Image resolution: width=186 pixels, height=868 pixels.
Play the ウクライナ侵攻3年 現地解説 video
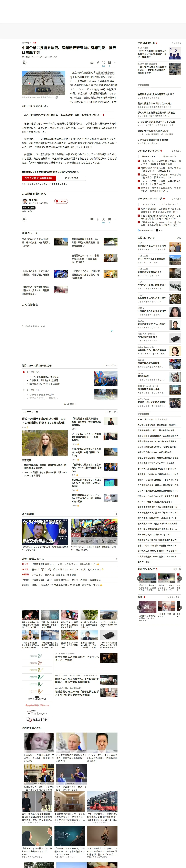pos(45,532)
